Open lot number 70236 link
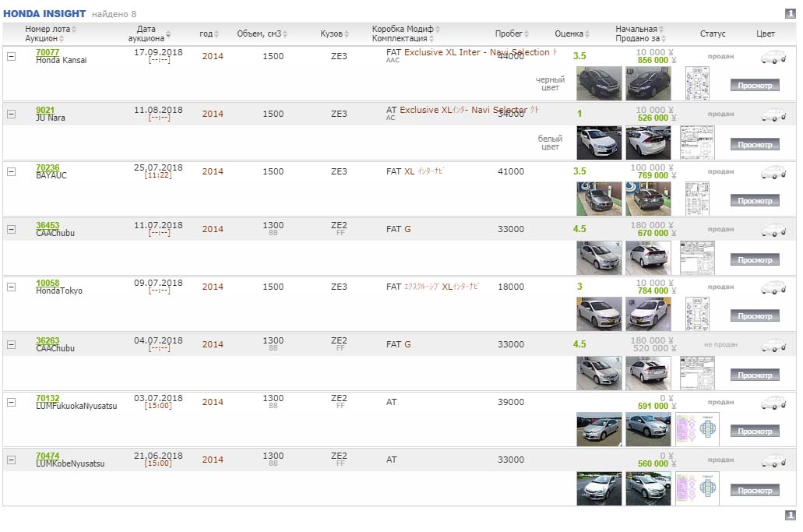Screen dimensions: 803x532 tap(48, 167)
